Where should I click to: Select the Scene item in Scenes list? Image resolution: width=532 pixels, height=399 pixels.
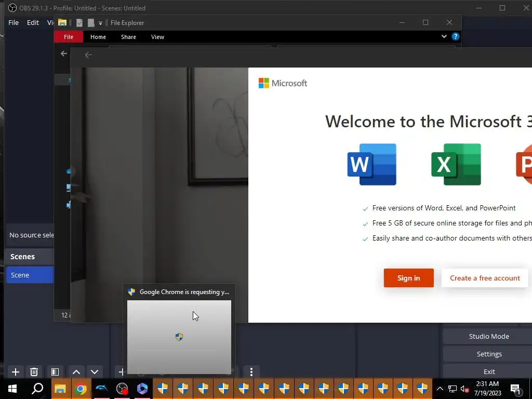pyautogui.click(x=30, y=275)
